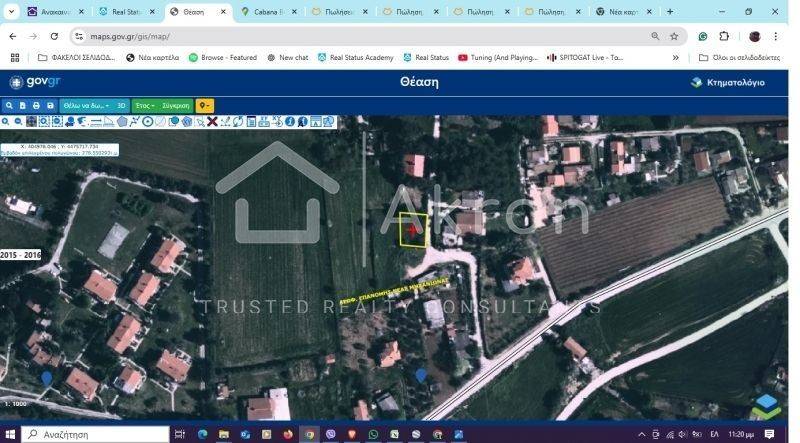Click the zoom in magnifier tool
Image resolution: width=800 pixels, height=443 pixels.
point(6,121)
